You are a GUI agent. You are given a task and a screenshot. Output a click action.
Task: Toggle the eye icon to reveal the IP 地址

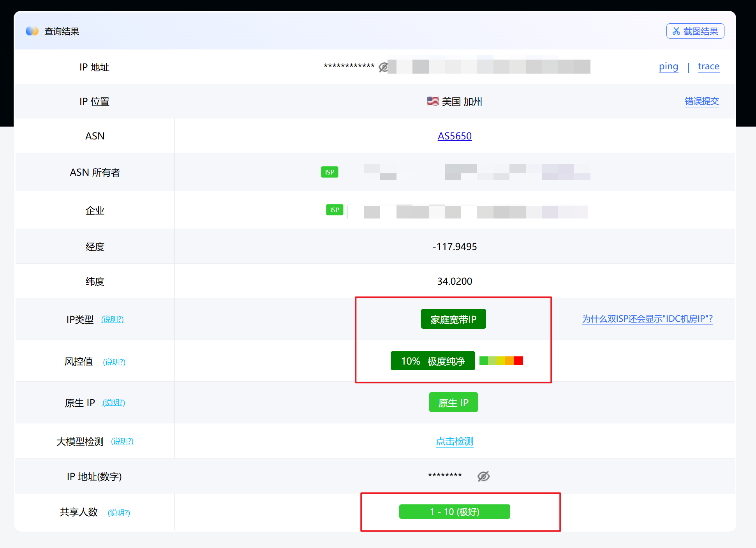coord(383,67)
